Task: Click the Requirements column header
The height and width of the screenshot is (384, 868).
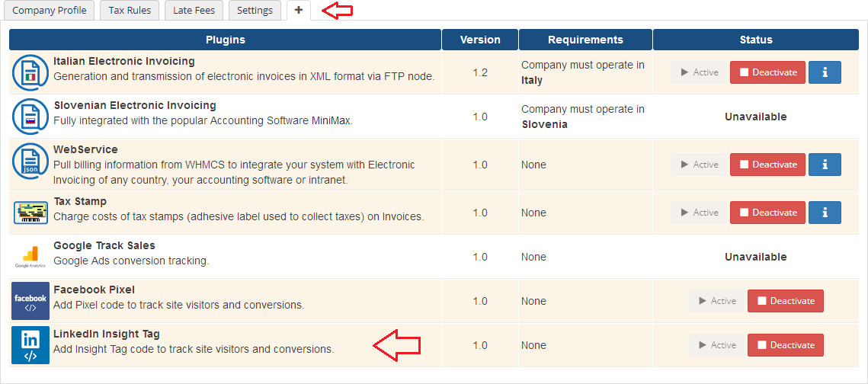Action: (586, 40)
